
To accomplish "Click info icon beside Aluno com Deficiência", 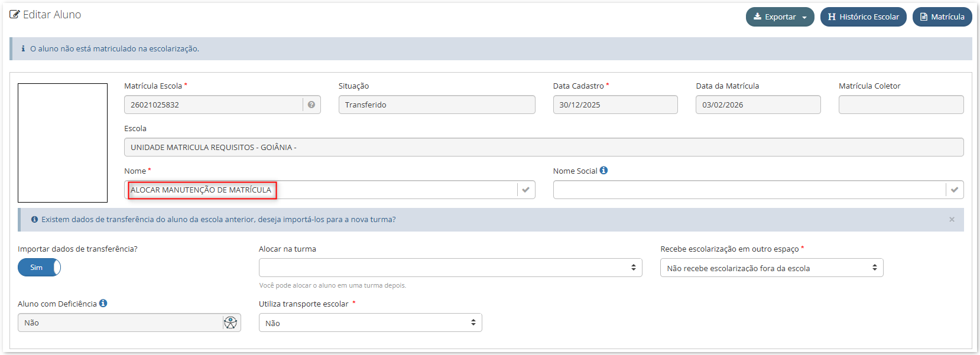I will click(x=103, y=303).
